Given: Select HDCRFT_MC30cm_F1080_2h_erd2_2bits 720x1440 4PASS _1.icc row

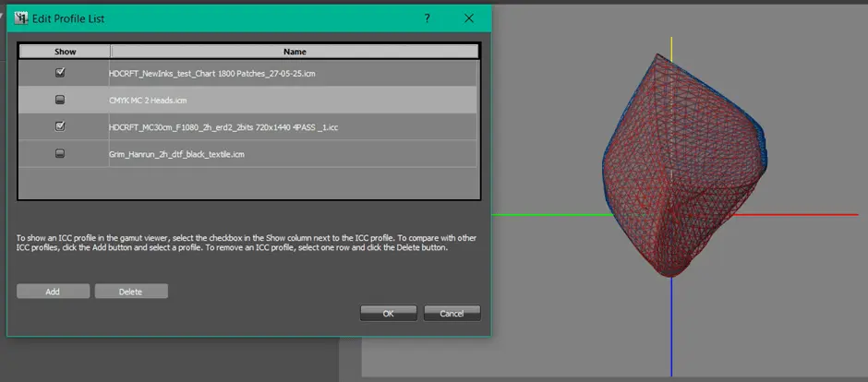Looking at the screenshot, I should 248,127.
